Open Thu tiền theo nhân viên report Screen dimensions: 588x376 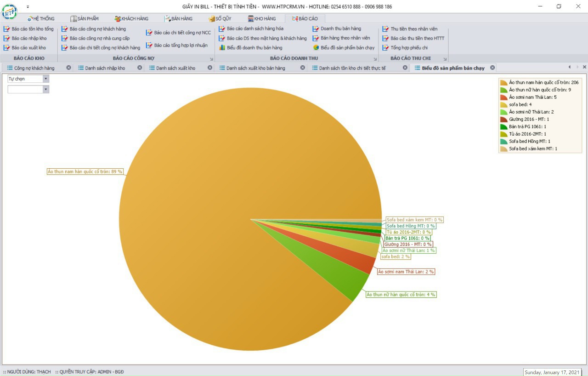(410, 29)
